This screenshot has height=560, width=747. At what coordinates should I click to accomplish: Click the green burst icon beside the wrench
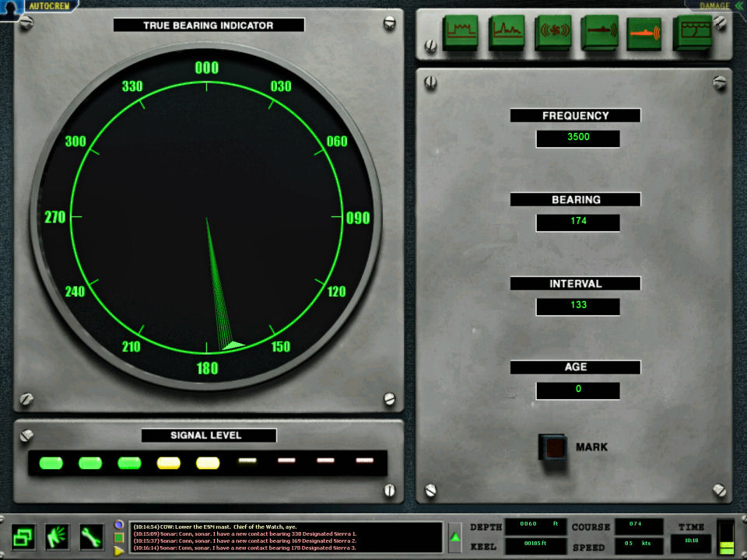pyautogui.click(x=58, y=536)
